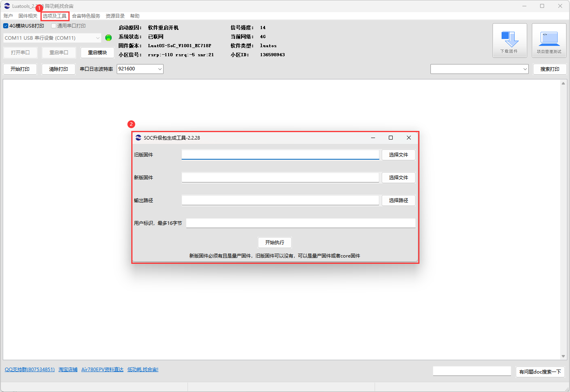Click the log area scrollbar up arrow
Image resolution: width=570 pixels, height=392 pixels.
pos(563,83)
